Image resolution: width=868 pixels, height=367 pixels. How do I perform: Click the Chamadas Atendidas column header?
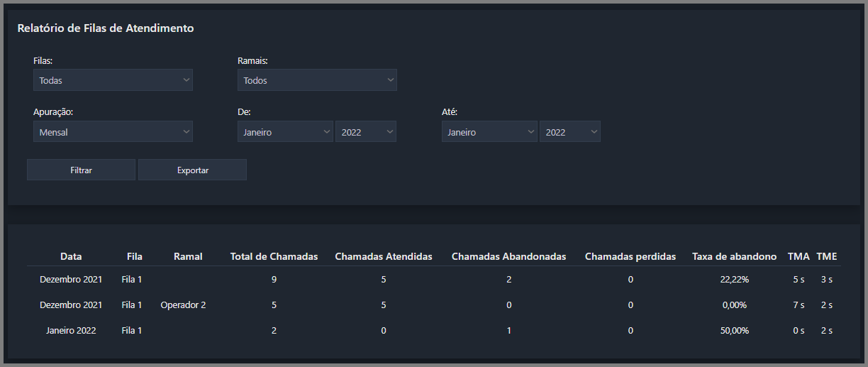click(x=384, y=256)
